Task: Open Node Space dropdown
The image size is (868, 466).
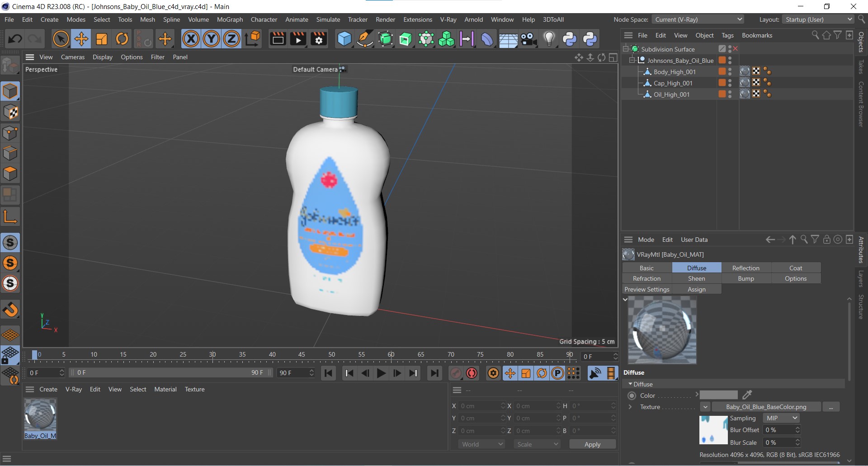Action: pos(698,19)
